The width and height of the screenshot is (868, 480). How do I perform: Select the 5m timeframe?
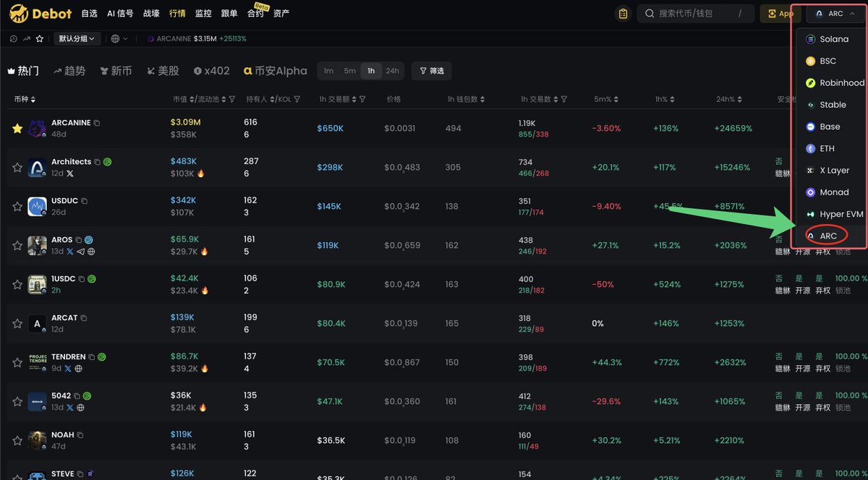(350, 71)
